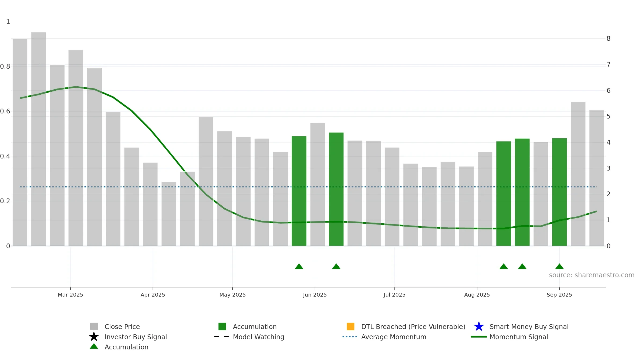
Task: Click the green Accumulation square legend swatch
Action: click(222, 327)
